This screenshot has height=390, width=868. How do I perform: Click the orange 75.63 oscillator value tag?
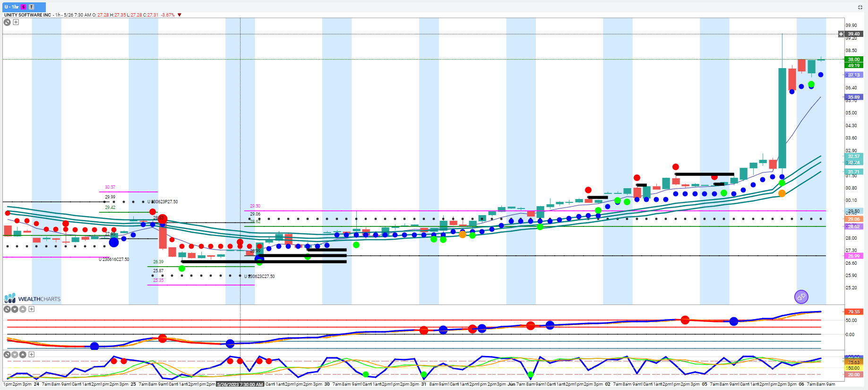point(854,363)
